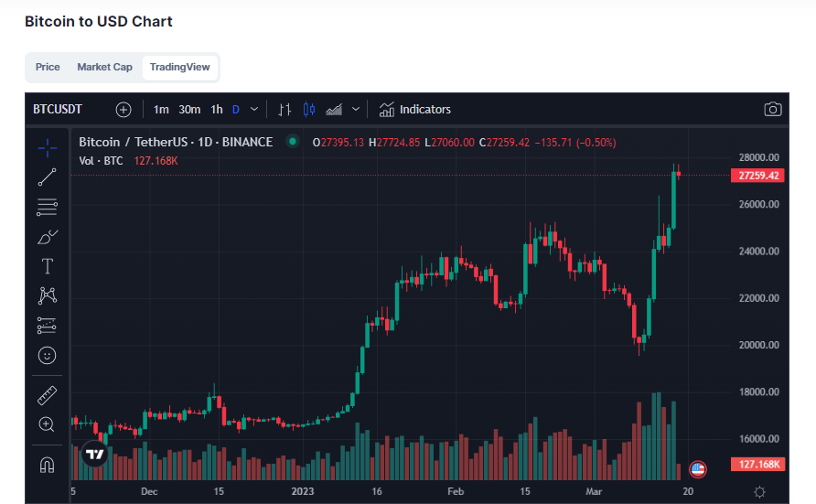Click the 127.168K volume label on axis
This screenshot has height=504, width=816.
757,464
